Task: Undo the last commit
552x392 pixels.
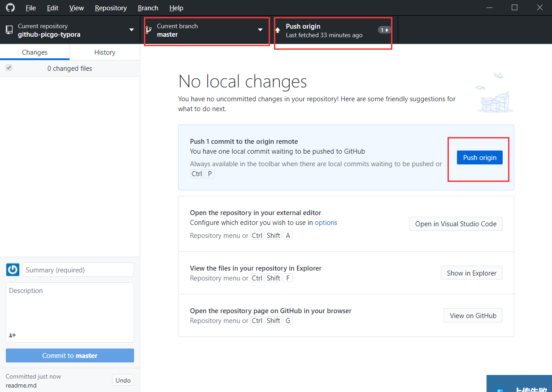Action: coord(123,380)
